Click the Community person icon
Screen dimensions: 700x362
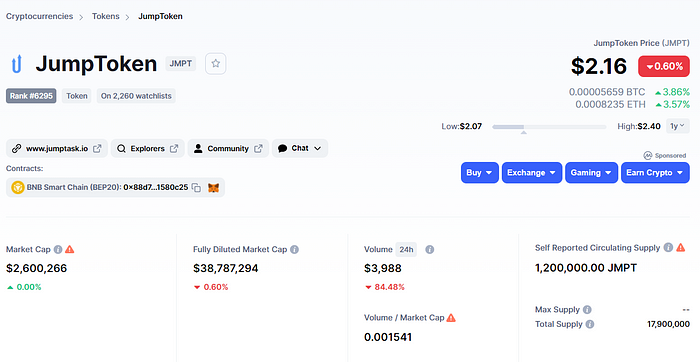[x=198, y=149]
